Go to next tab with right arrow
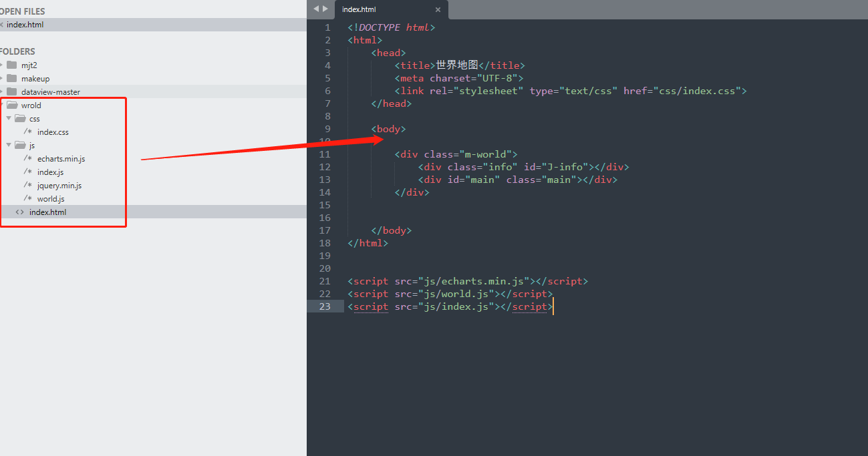868x456 pixels. tap(325, 9)
